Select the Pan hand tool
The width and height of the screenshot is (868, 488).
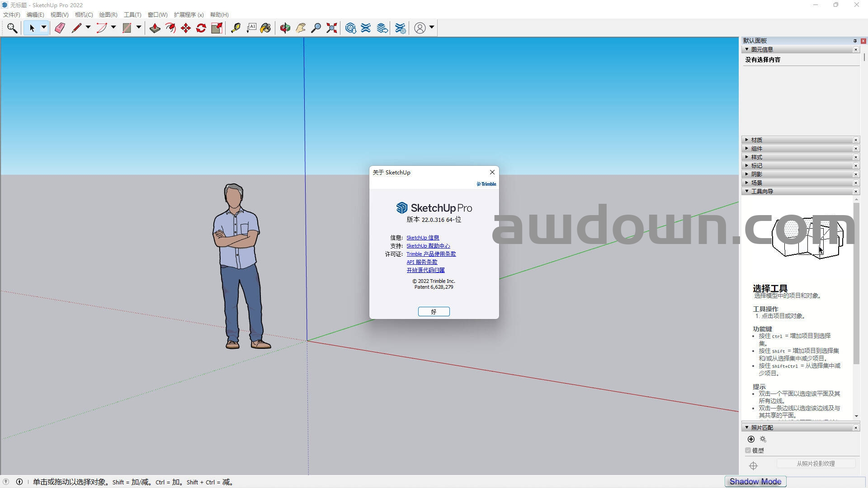pos(301,28)
